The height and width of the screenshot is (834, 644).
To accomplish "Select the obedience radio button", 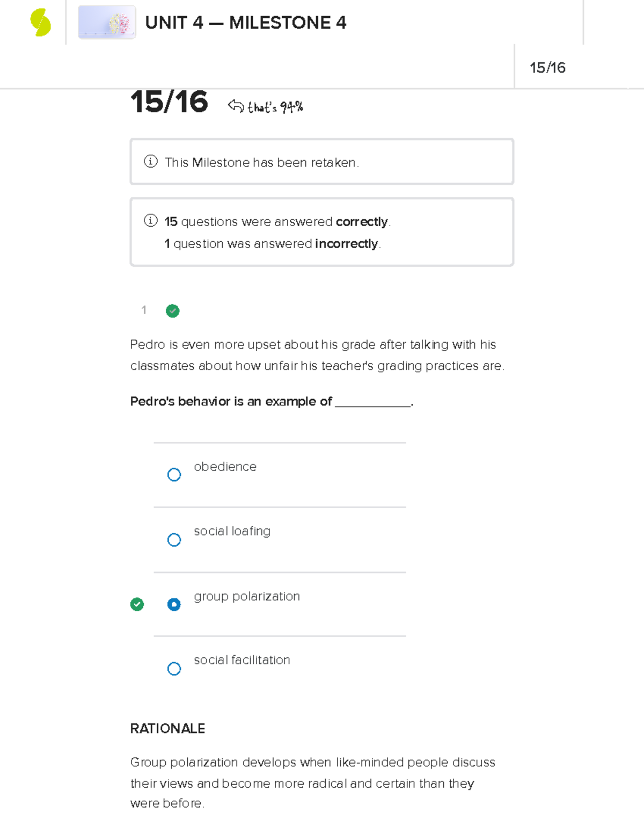I will [x=174, y=475].
